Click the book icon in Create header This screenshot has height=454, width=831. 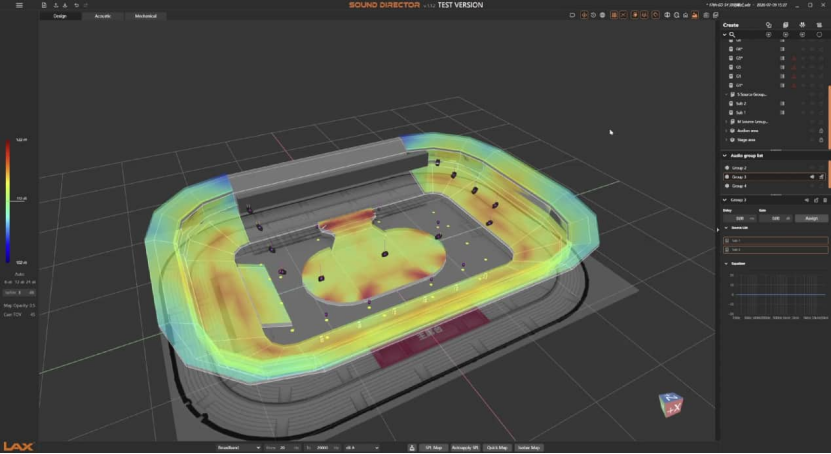(785, 25)
